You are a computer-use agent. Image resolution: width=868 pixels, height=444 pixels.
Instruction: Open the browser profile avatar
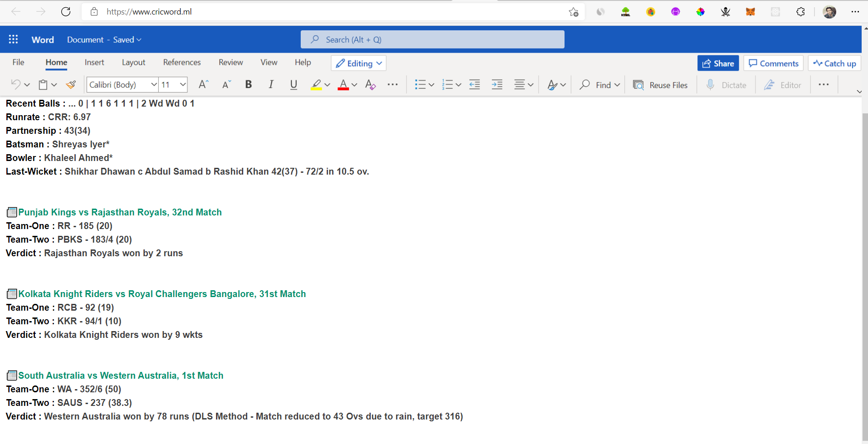coord(829,12)
